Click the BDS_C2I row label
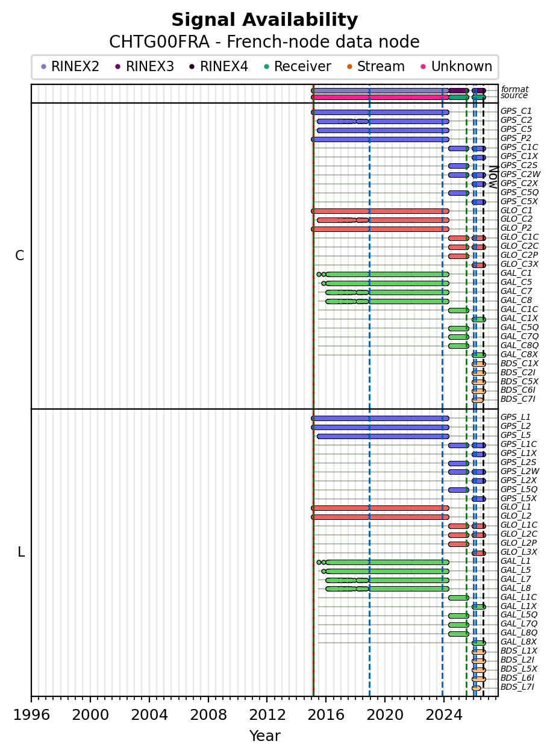Viewport: 553px width, 756px height. click(518, 373)
